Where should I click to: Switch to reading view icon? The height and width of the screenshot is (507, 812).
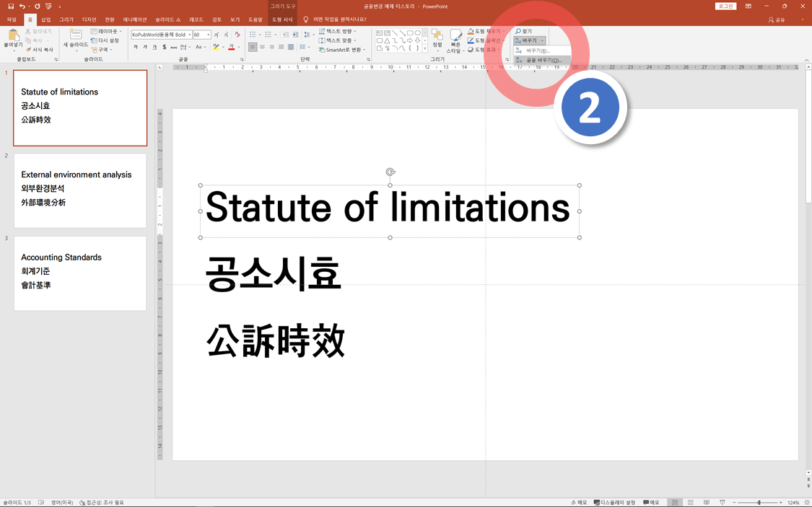click(706, 503)
